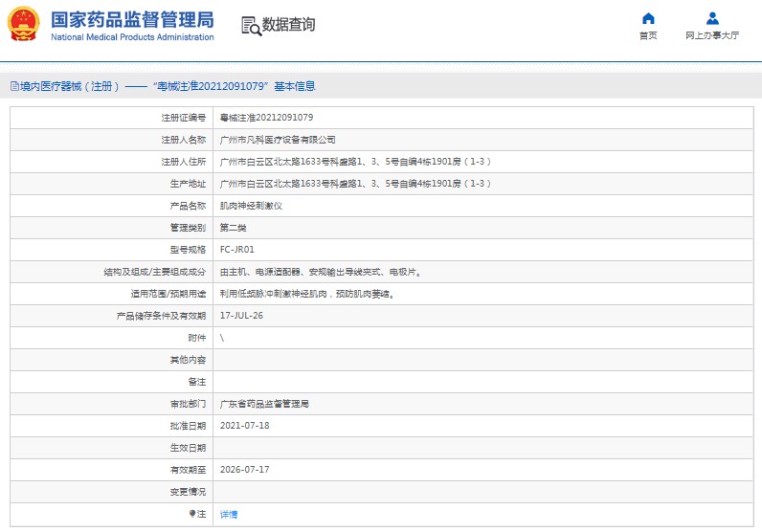This screenshot has width=762, height=532.
Task: Click the 有效期至 row label
Action: (x=188, y=469)
